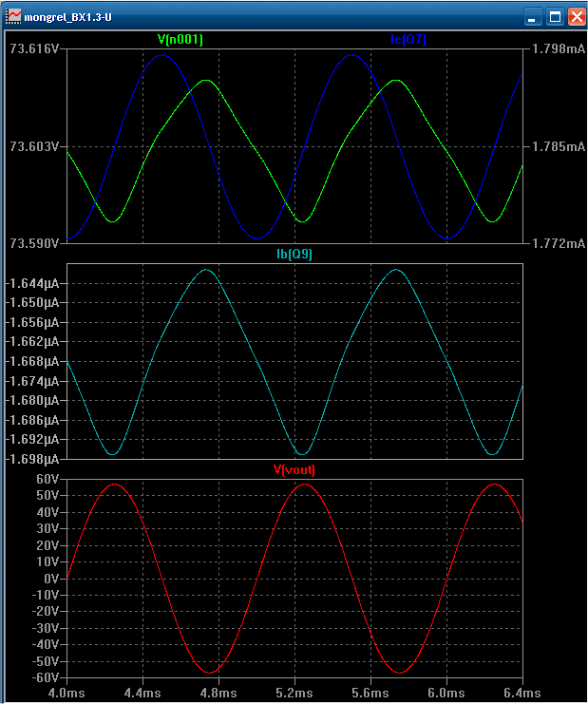Click the 73.590V axis value
Viewport: 588px width, 704px height.
click(34, 243)
